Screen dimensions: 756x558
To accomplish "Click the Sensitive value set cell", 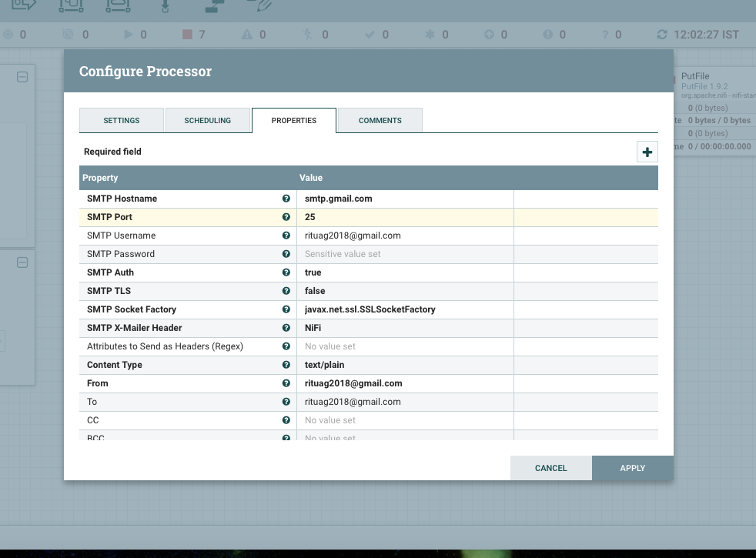I will (405, 254).
